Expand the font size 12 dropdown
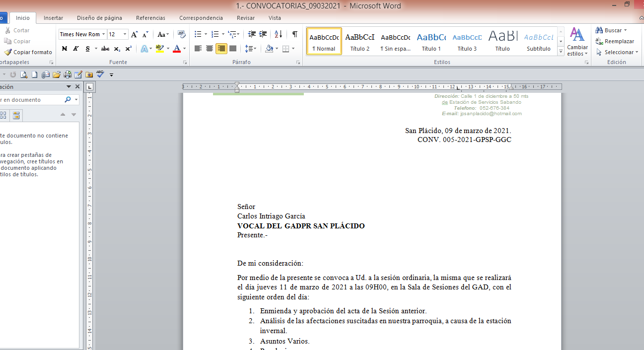644x350 pixels. [125, 34]
